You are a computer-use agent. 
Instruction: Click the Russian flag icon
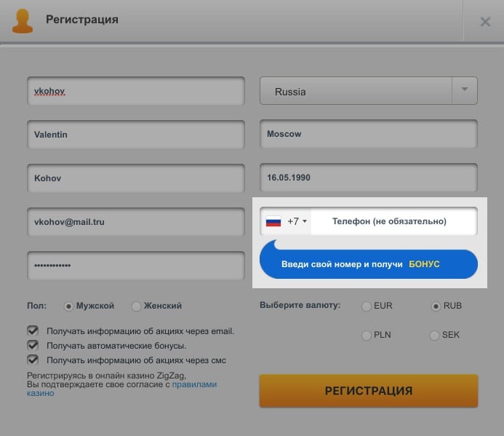tap(273, 221)
